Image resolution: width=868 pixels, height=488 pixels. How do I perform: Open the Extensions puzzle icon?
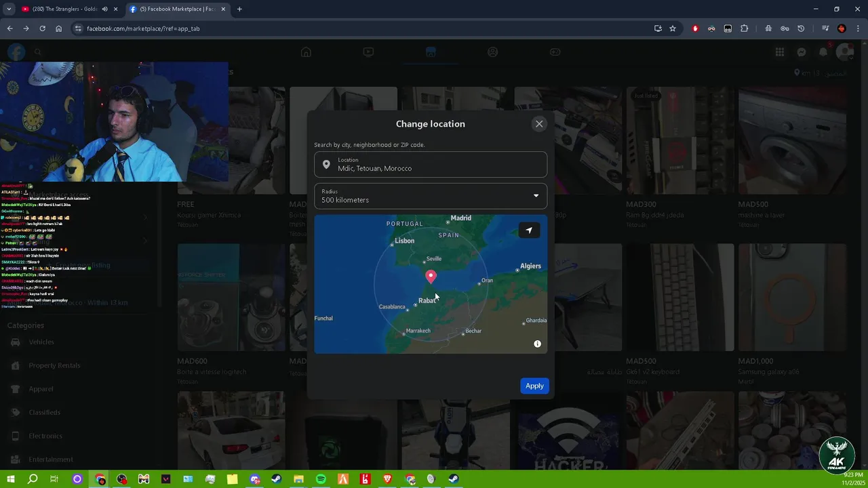tap(744, 28)
